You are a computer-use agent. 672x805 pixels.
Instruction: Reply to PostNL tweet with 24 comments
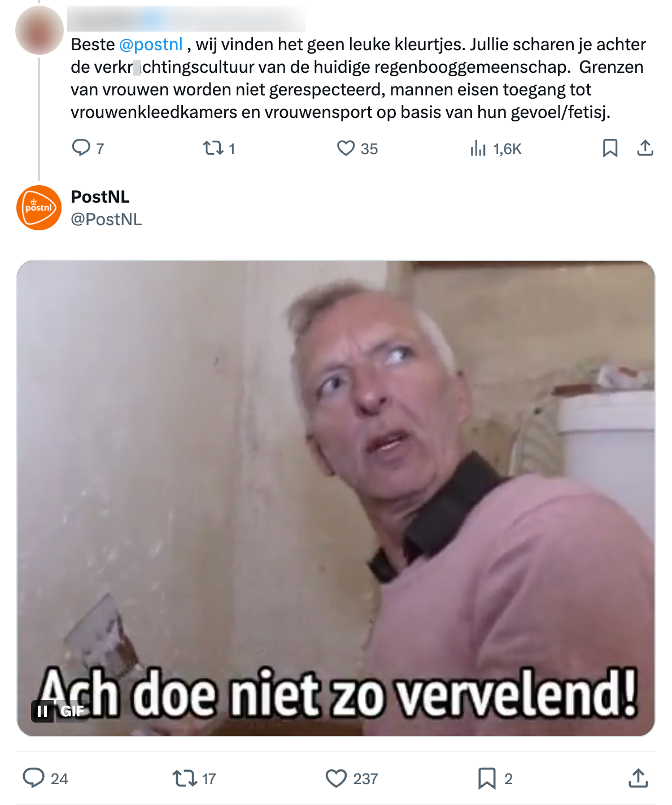coord(45,778)
